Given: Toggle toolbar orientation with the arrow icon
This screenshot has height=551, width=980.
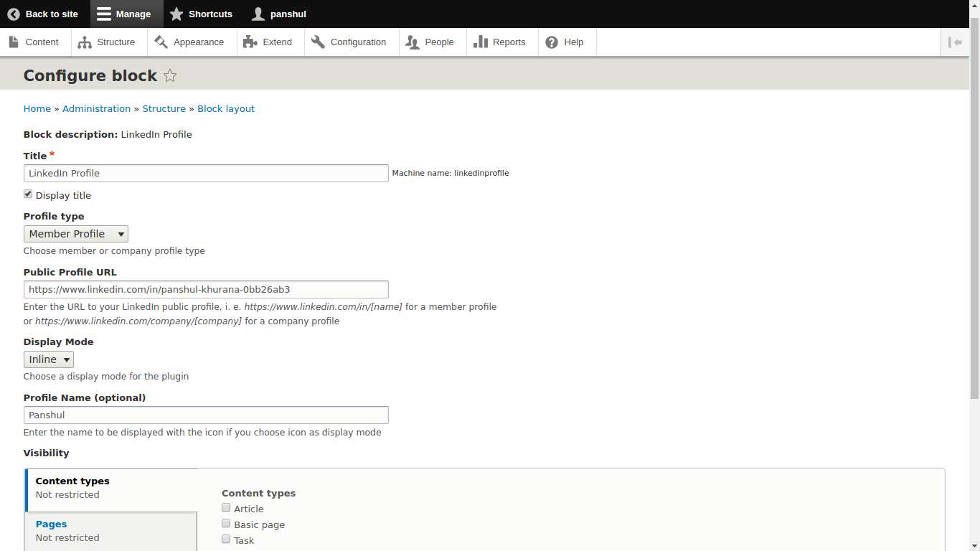Looking at the screenshot, I should click(955, 42).
